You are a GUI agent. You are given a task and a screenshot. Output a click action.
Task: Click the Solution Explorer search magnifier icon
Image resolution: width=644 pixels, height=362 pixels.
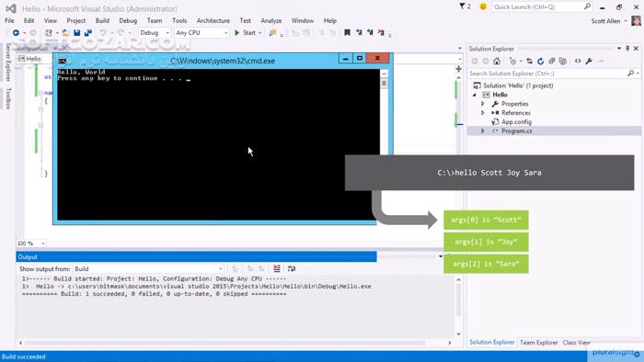coord(630,74)
